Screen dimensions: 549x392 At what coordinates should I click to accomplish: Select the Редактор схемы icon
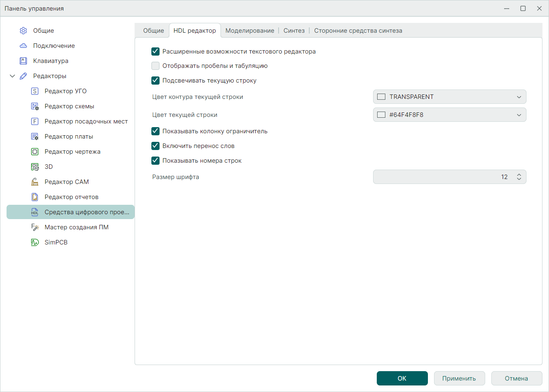pos(35,106)
